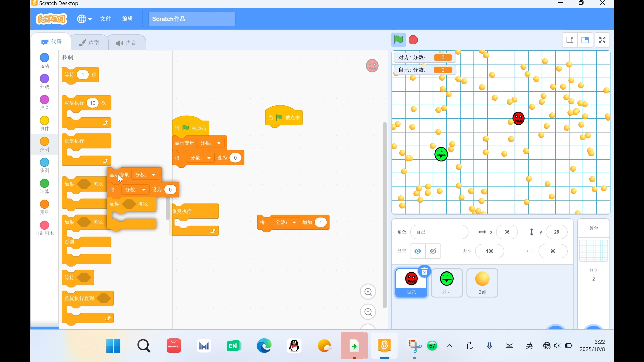Delete the 自己 sprite using trash icon
This screenshot has height=362, width=644.
(424, 271)
